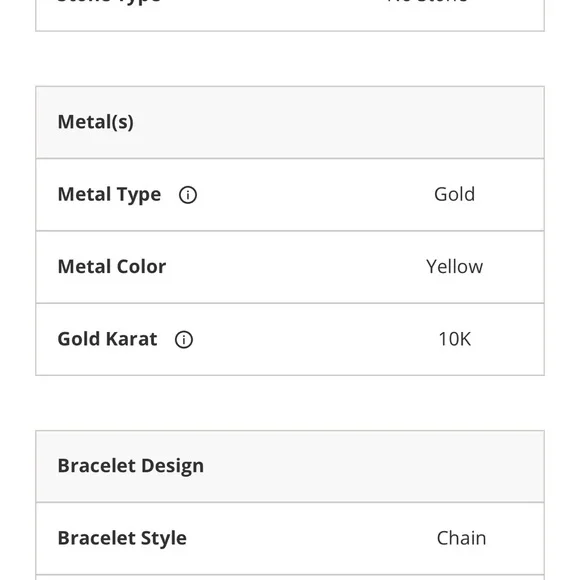Click the Metal Color row
The width and height of the screenshot is (580, 580).
point(290,267)
